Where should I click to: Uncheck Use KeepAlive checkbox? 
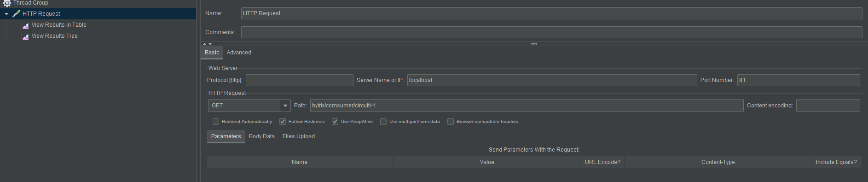pyautogui.click(x=335, y=122)
